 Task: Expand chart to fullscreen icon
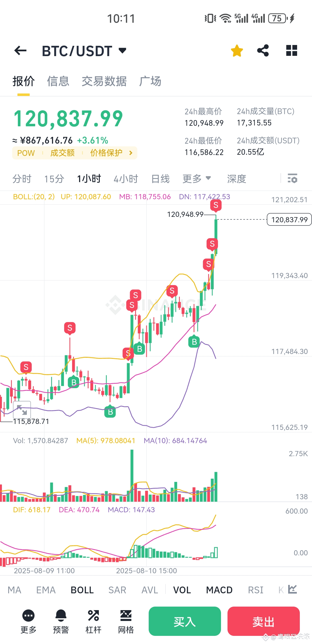click(x=22, y=410)
